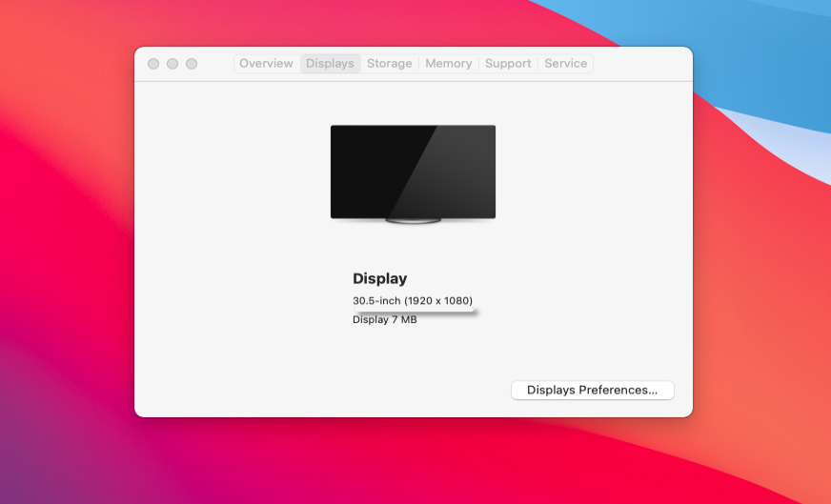The width and height of the screenshot is (831, 504).
Task: Select the 30.5-inch (1920 x 1080) text
Action: [x=412, y=300]
